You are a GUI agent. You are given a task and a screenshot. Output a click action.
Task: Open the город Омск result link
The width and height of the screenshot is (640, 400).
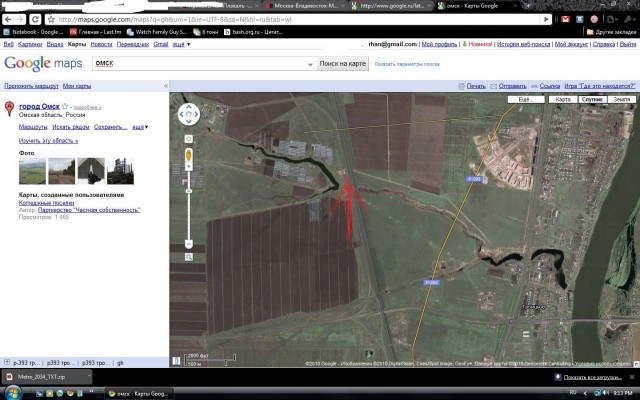coord(39,106)
